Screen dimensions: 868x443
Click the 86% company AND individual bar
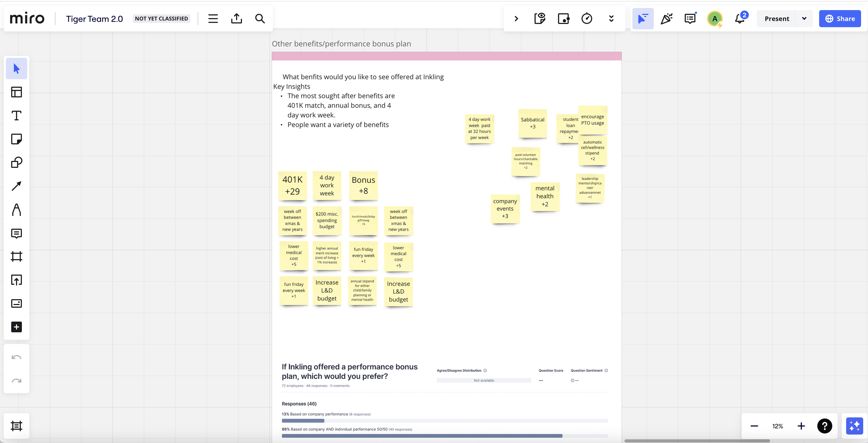(445, 436)
